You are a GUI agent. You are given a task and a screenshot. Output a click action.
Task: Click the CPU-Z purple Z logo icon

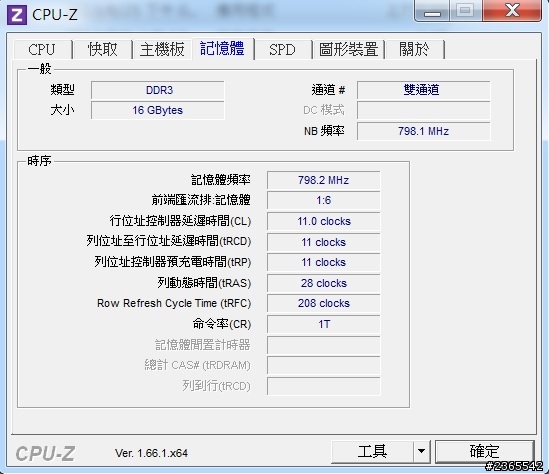(x=17, y=15)
